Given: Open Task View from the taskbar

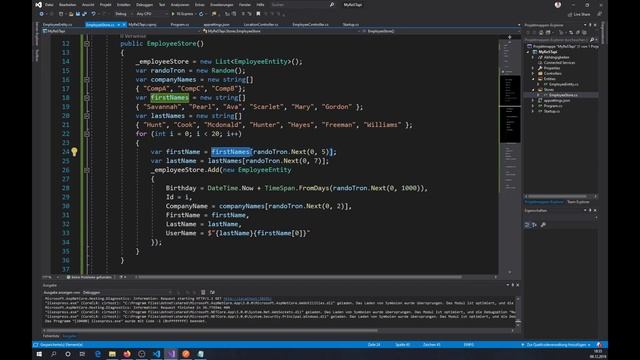Looking at the screenshot, I should pos(82,354).
